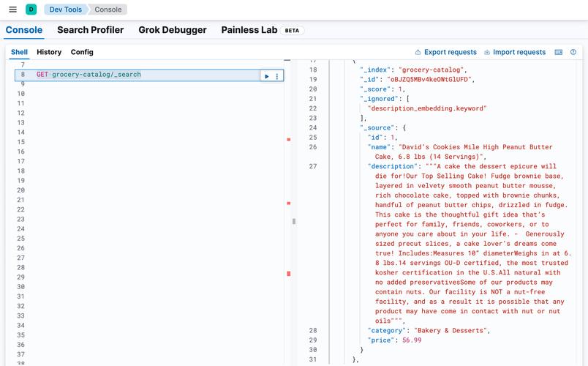Click the panel resize handle between editors

[x=294, y=220]
